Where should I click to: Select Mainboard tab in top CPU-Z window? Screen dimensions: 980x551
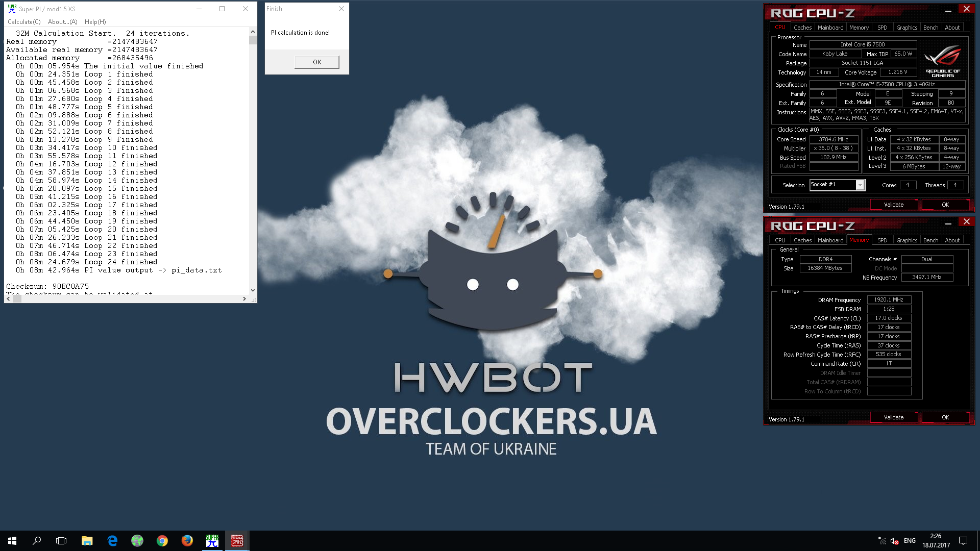pyautogui.click(x=830, y=28)
